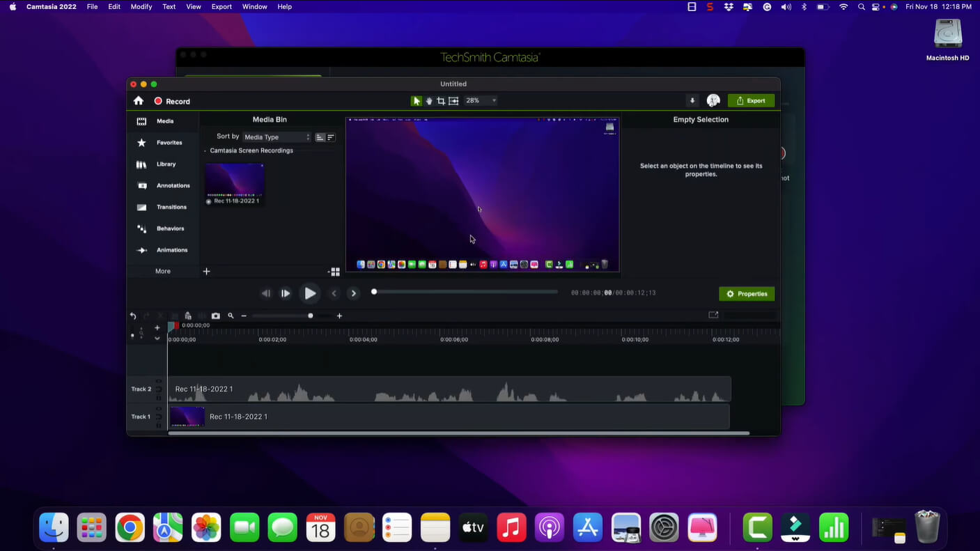This screenshot has height=551, width=980.
Task: Click the playback timecode display
Action: 614,293
